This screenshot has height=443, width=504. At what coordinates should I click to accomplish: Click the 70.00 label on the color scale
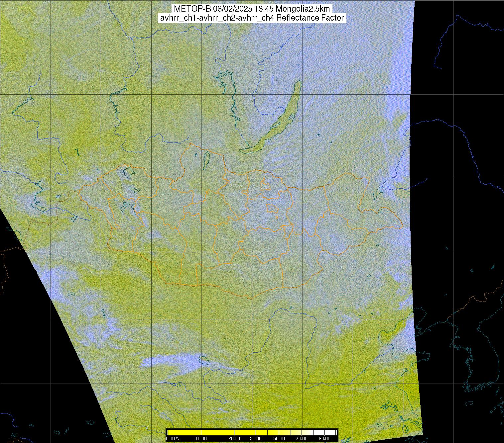point(302,438)
